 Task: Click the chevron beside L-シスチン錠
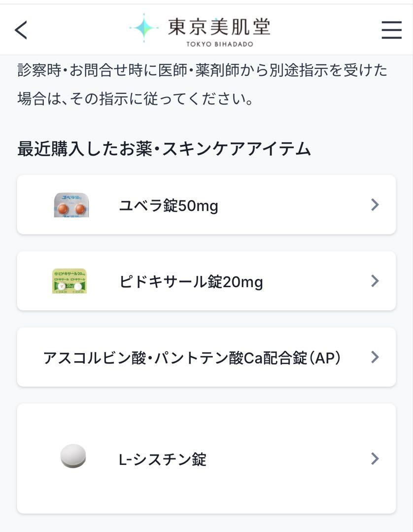[375, 459]
